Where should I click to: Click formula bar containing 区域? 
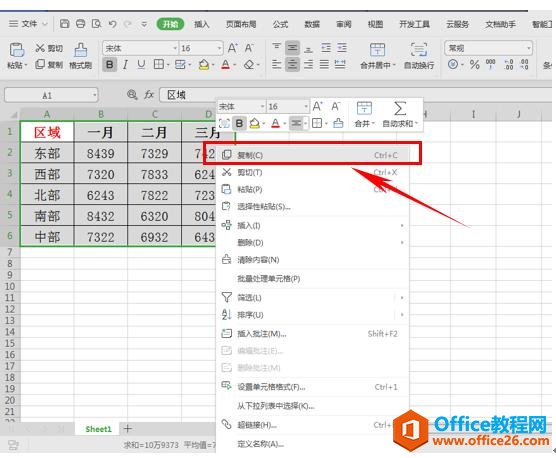pyautogui.click(x=355, y=95)
